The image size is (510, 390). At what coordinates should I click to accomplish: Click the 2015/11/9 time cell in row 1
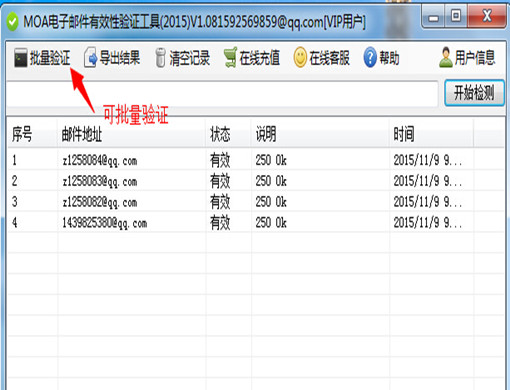click(428, 160)
